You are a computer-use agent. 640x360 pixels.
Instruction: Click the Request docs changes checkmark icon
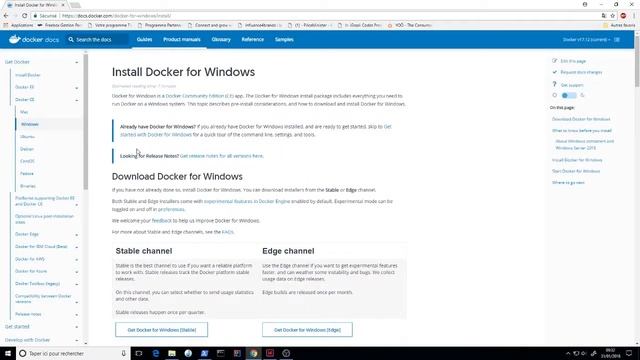(x=554, y=72)
